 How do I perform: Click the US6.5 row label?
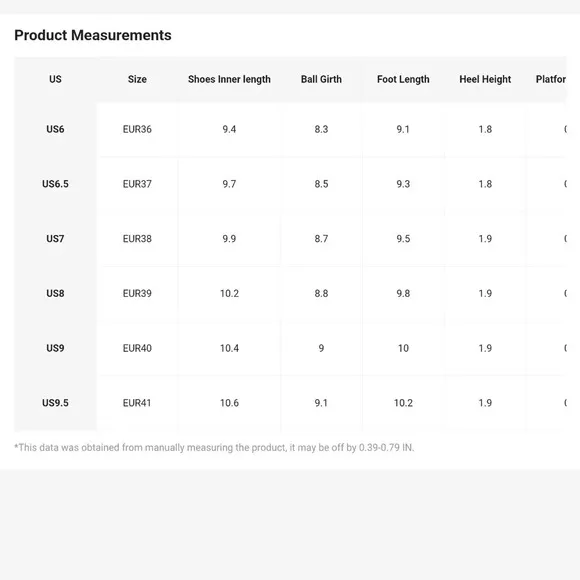point(55,184)
